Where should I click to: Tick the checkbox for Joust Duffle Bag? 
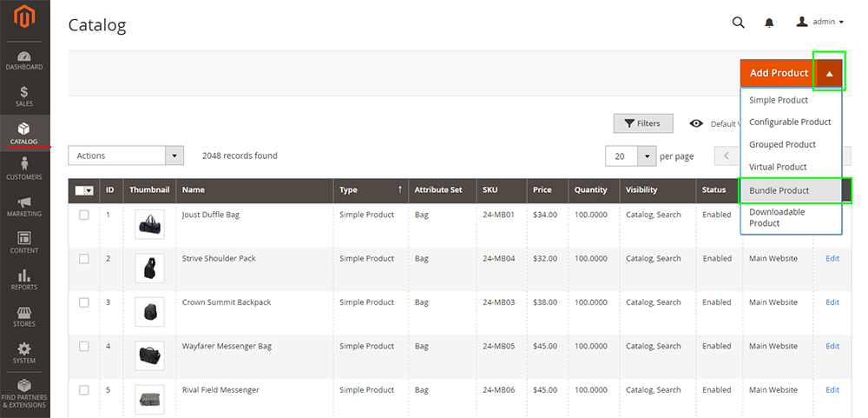point(83,216)
